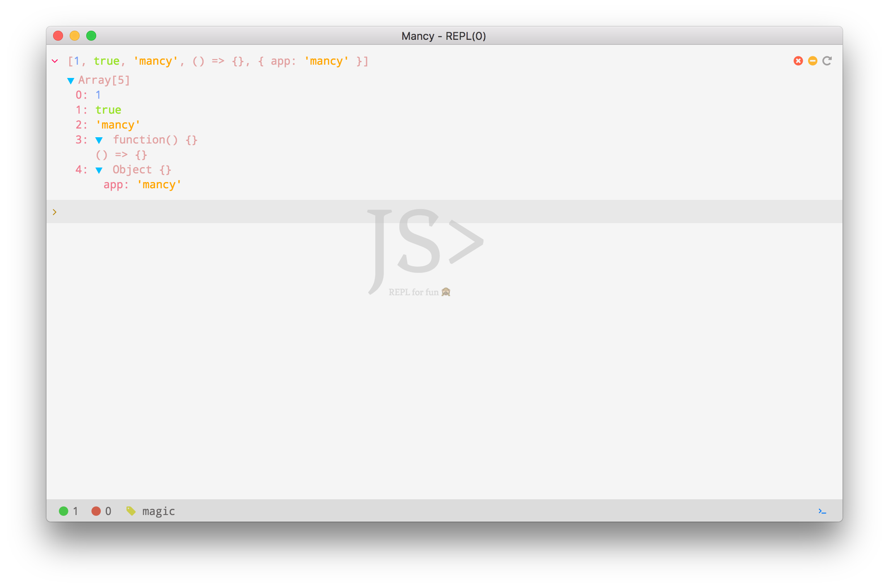
Task: Click the entered command text line
Action: coord(218,61)
